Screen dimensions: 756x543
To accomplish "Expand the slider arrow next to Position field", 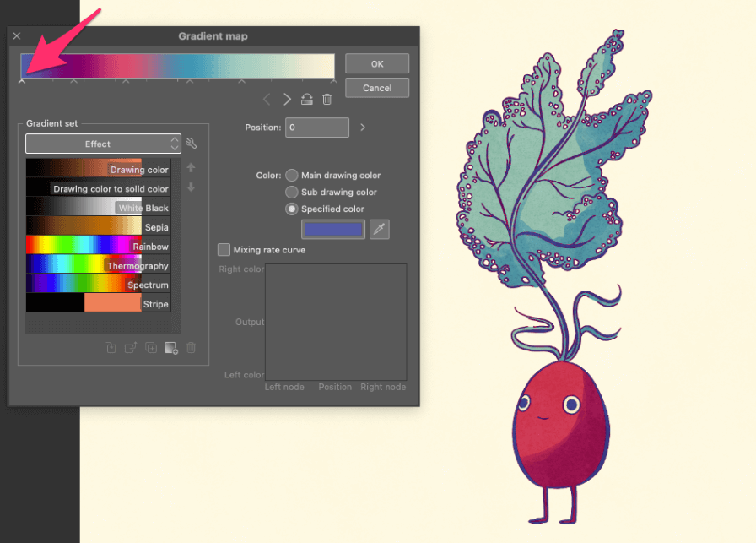I will 363,128.
